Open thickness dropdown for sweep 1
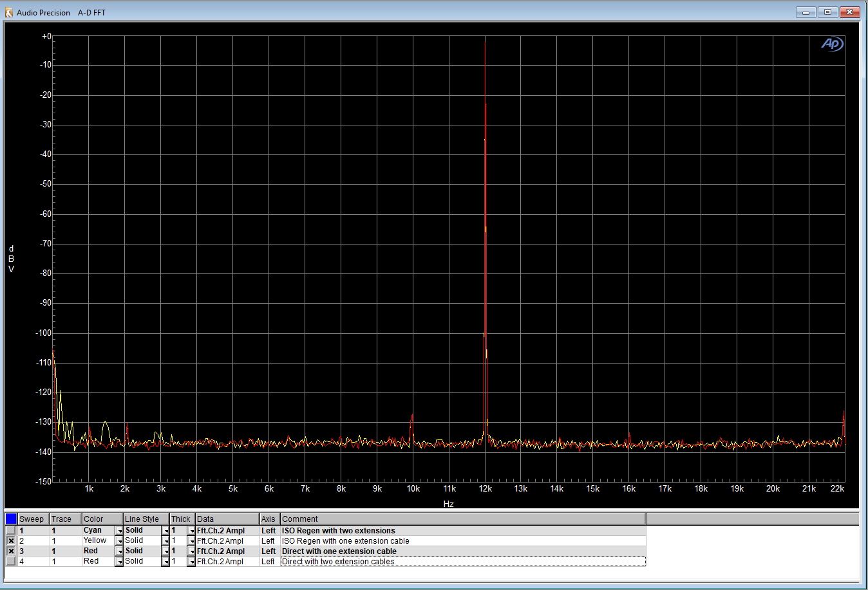 tap(191, 531)
